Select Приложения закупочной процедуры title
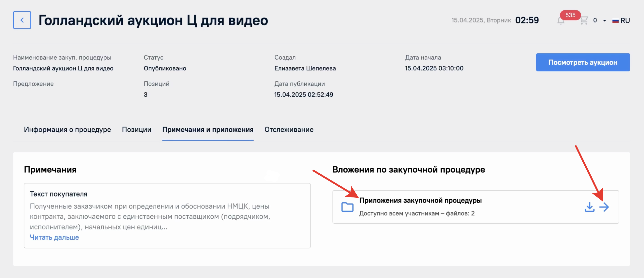This screenshot has height=278, width=644. [x=420, y=200]
